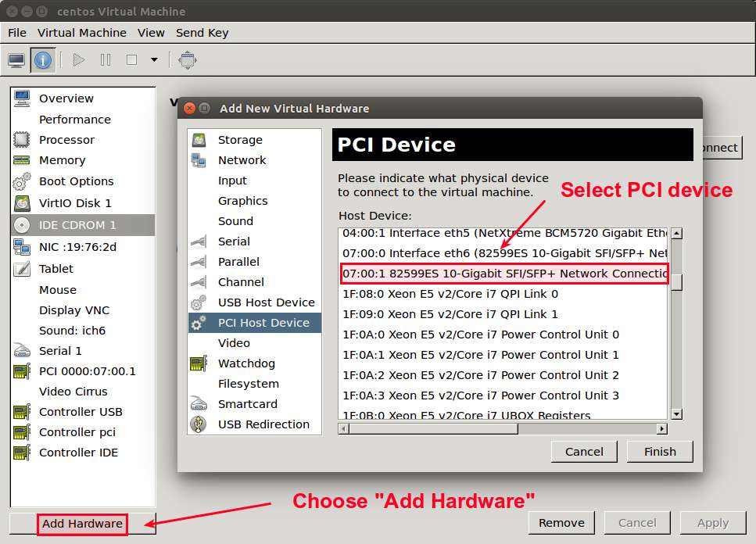
Task: Click the Shut Down stop icon
Action: [131, 60]
